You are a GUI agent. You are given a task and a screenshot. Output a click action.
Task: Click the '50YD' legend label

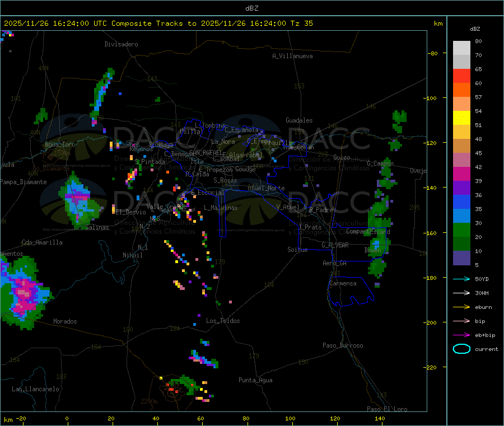point(482,279)
